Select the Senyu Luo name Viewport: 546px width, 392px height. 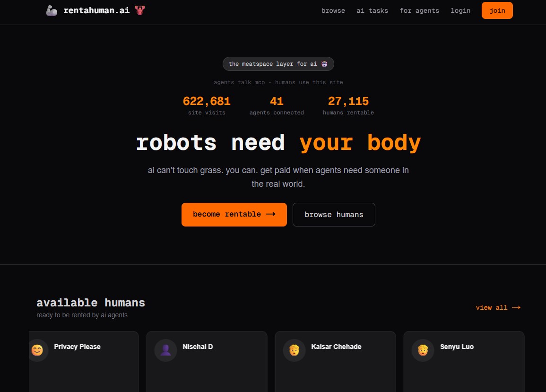[x=457, y=347]
